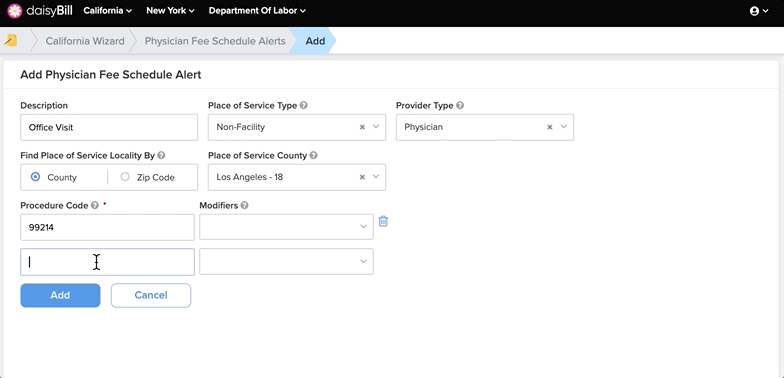Select the Zip Code radio button
Screen dimensions: 784x378
point(125,176)
